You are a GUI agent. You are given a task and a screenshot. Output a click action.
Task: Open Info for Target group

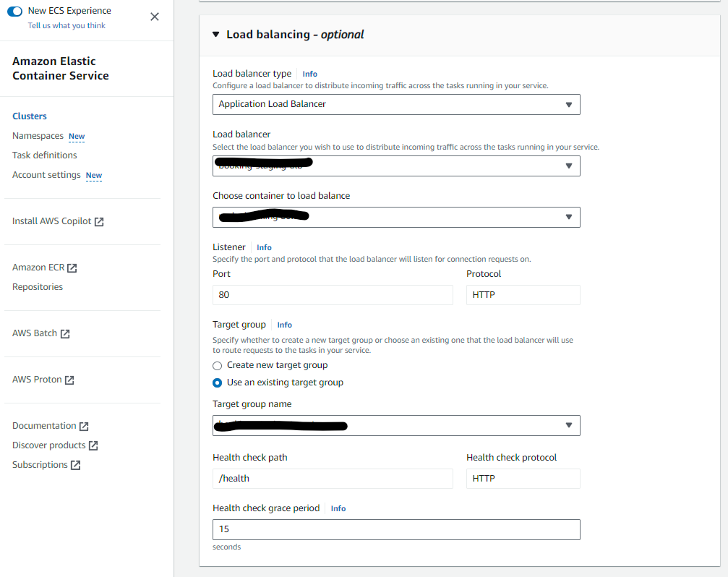[x=285, y=325]
